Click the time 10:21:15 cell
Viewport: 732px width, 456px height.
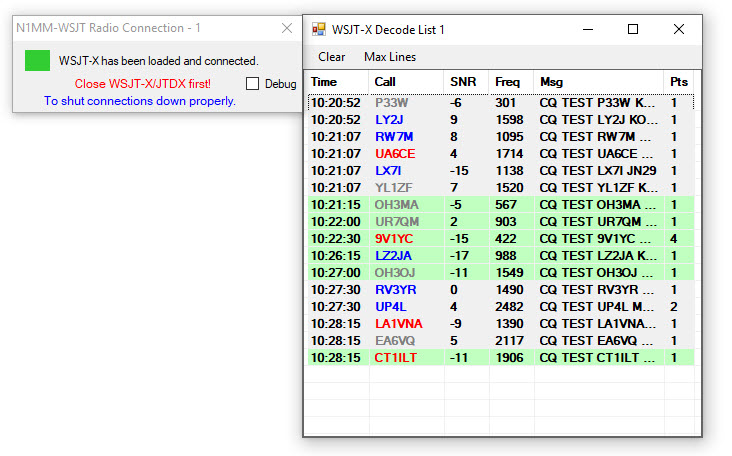(x=336, y=205)
